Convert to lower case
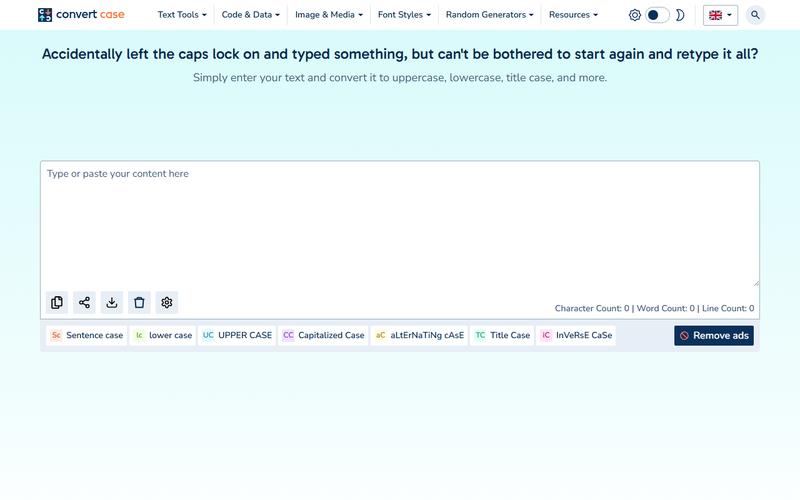800x500 pixels. click(x=163, y=335)
